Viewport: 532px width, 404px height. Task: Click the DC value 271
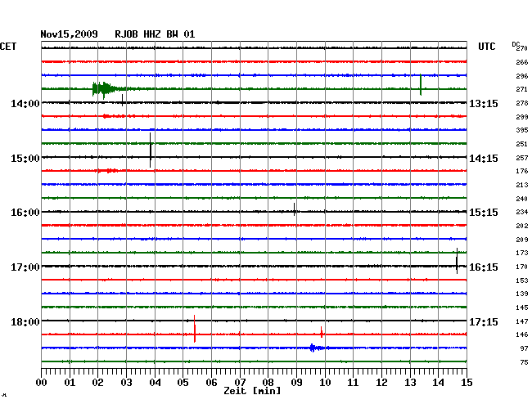click(522, 89)
